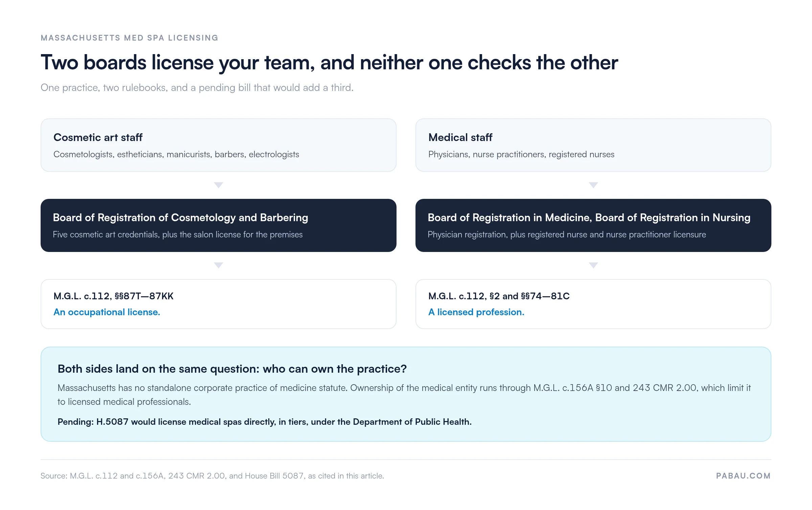Click the Pending: H.5087 bill sentence
Viewport: 812px width, 510px height.
click(265, 422)
